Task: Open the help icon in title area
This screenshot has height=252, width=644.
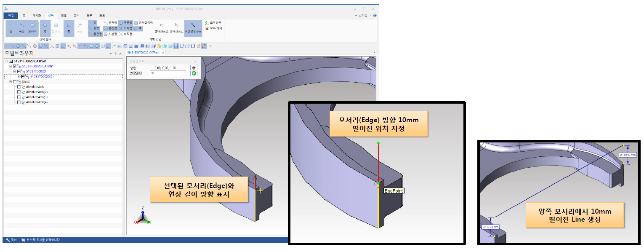Action: point(375,15)
